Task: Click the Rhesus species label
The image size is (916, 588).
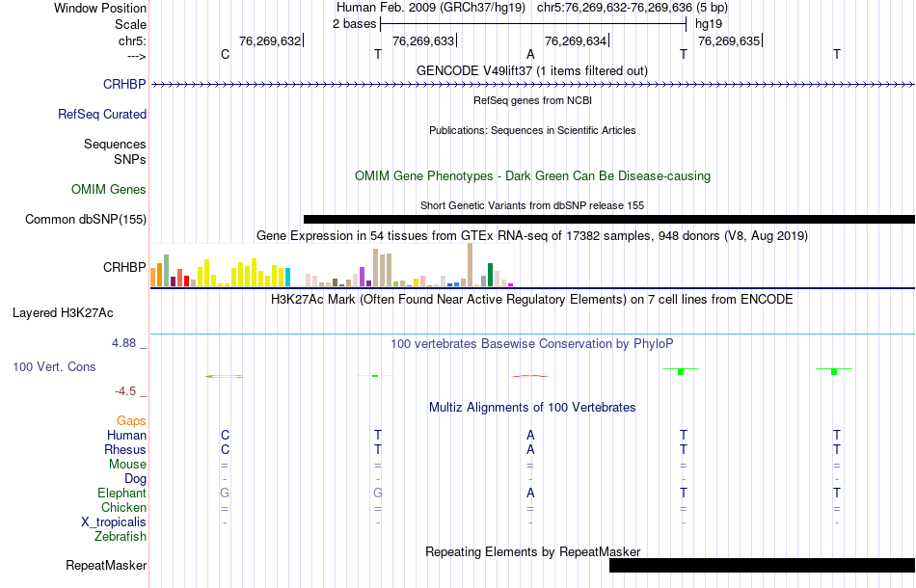Action: (125, 449)
